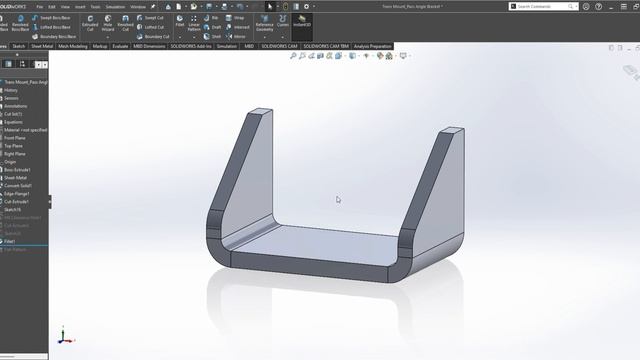640x360 pixels.
Task: Open the Options gear icon
Action: point(307,7)
